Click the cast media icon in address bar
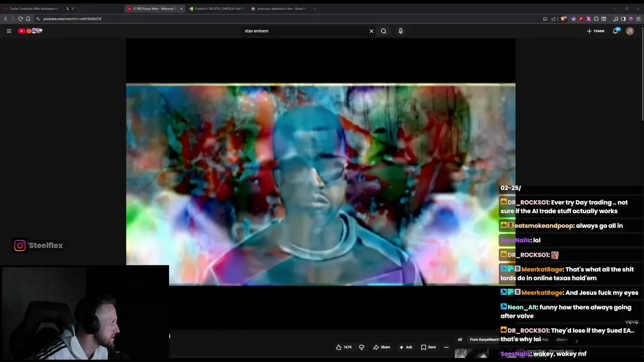This screenshot has width=644, height=362. [545, 19]
